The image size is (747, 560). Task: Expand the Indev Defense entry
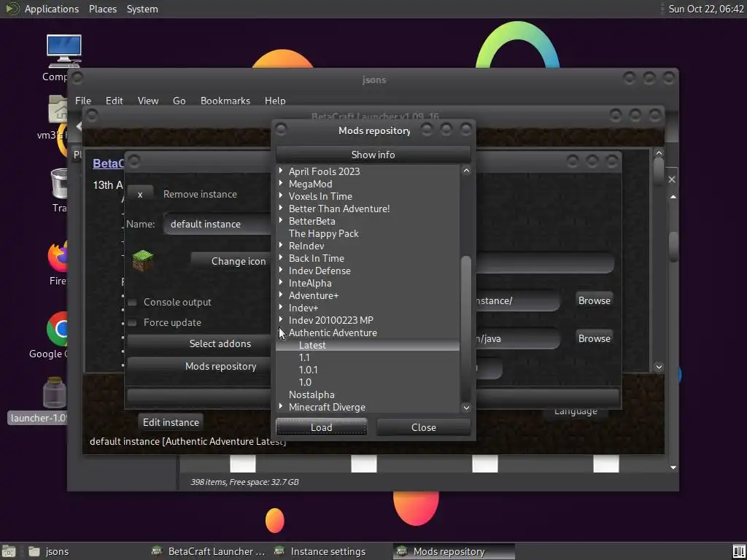281,270
